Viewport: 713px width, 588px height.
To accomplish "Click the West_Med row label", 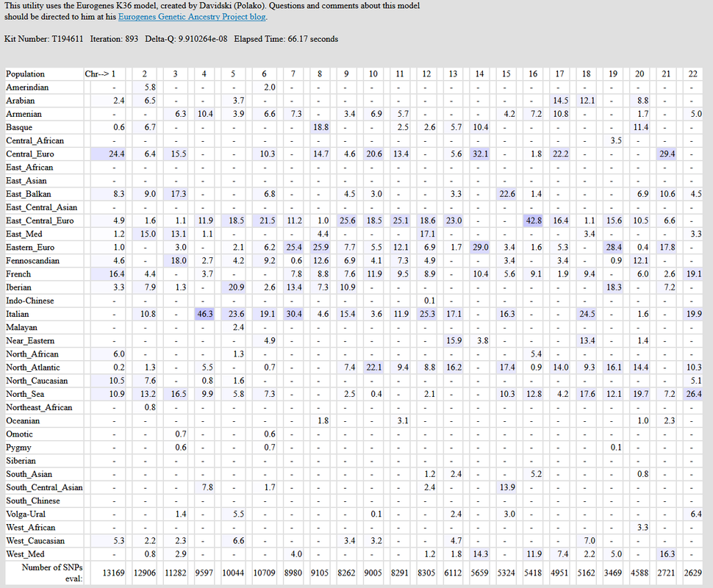I will (26, 554).
